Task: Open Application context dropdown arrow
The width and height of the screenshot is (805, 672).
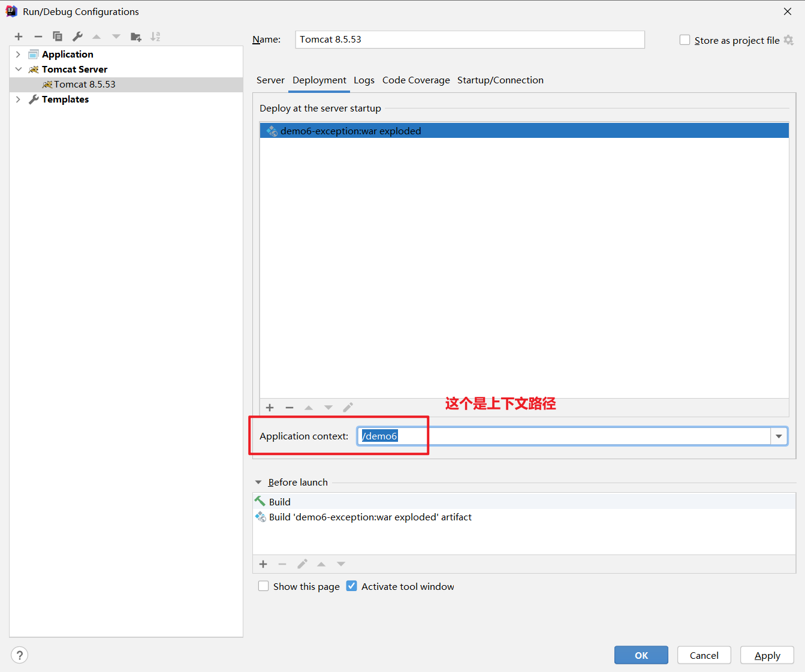Action: click(x=779, y=436)
